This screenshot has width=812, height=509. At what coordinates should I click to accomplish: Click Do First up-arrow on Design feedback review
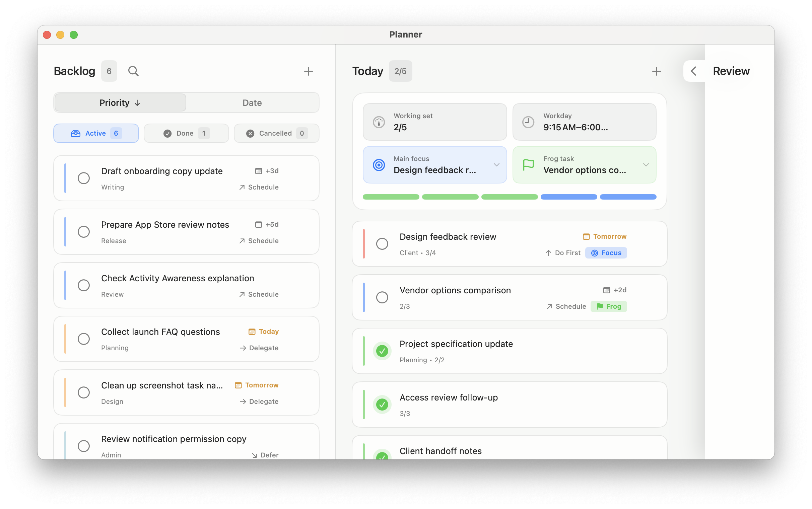548,253
